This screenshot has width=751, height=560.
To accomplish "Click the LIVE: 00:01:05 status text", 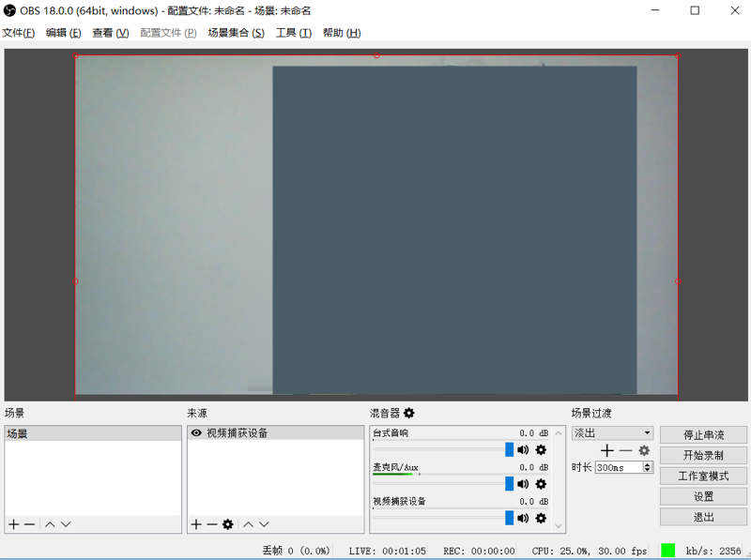I will 387,551.
